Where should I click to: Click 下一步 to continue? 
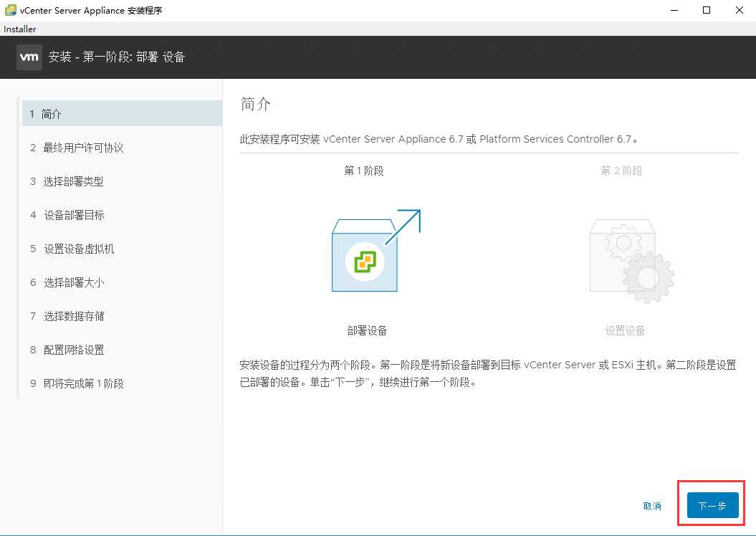pos(712,506)
